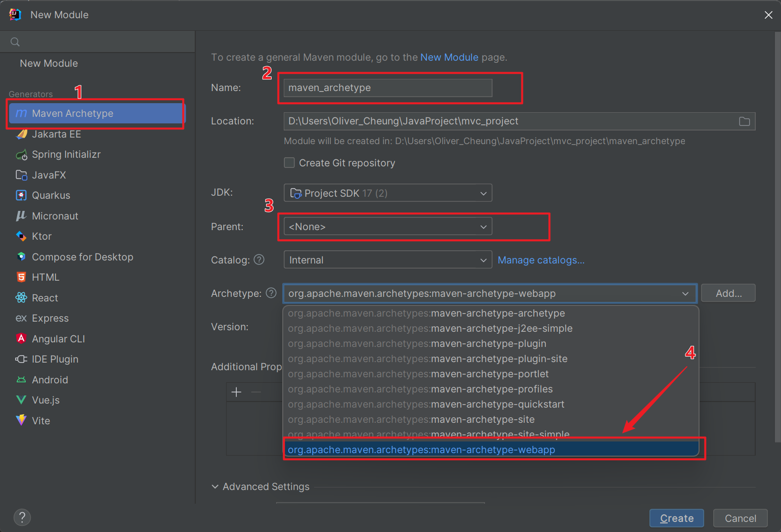Open the Parent None dropdown
Screen dimensions: 781x532
388,227
